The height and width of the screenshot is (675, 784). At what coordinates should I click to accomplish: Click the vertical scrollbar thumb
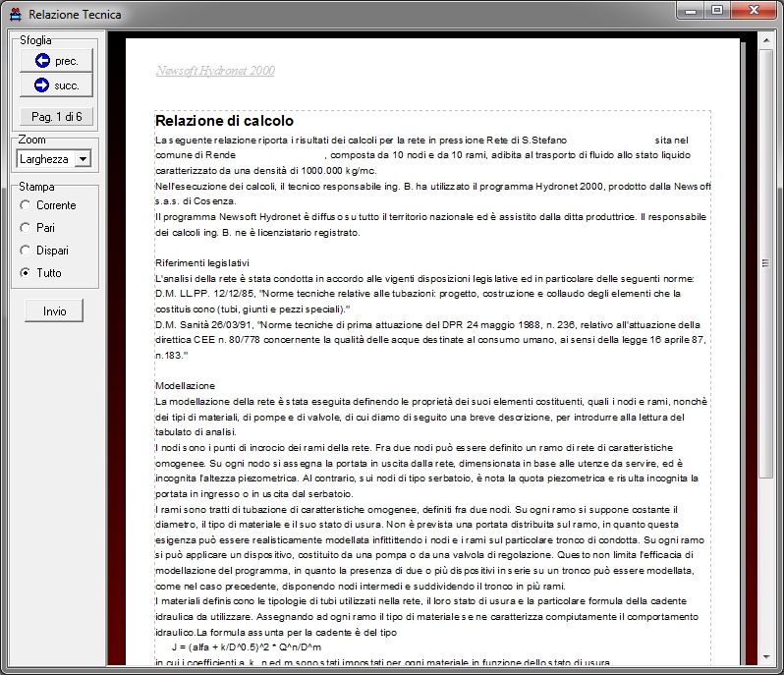[x=765, y=263]
